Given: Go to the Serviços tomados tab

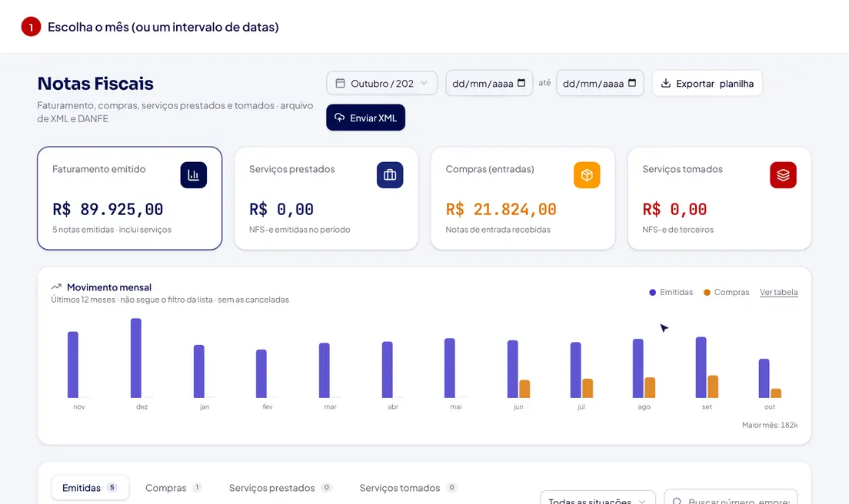Looking at the screenshot, I should click(408, 488).
